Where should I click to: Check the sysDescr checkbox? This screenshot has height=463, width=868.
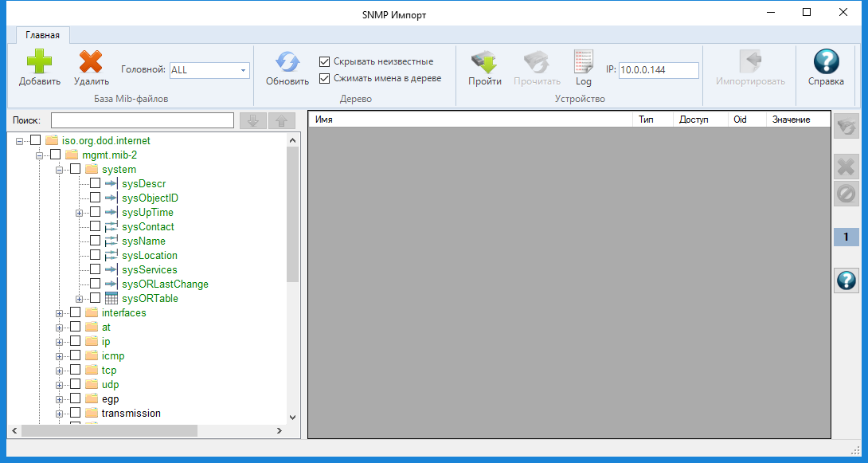tap(96, 183)
